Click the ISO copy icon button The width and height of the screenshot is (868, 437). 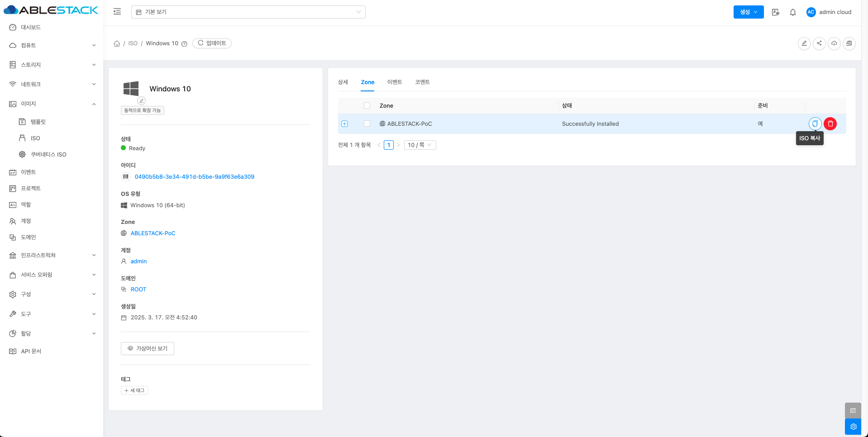coord(815,123)
